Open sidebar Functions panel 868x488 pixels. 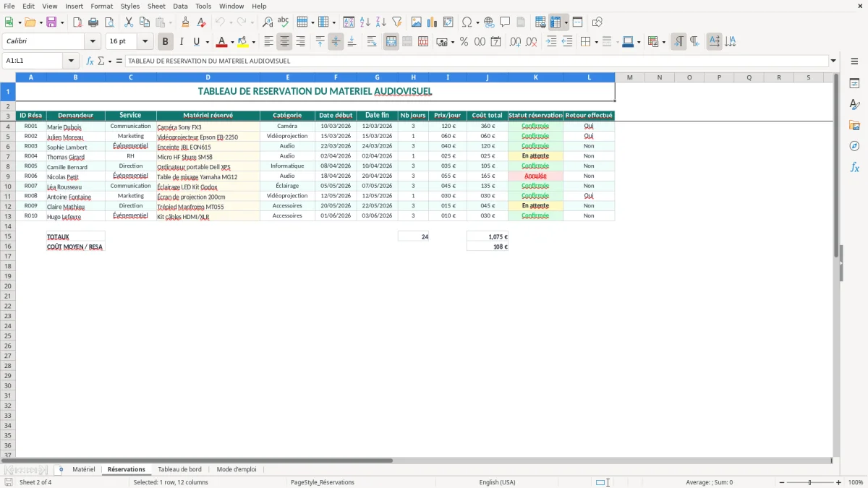[854, 167]
